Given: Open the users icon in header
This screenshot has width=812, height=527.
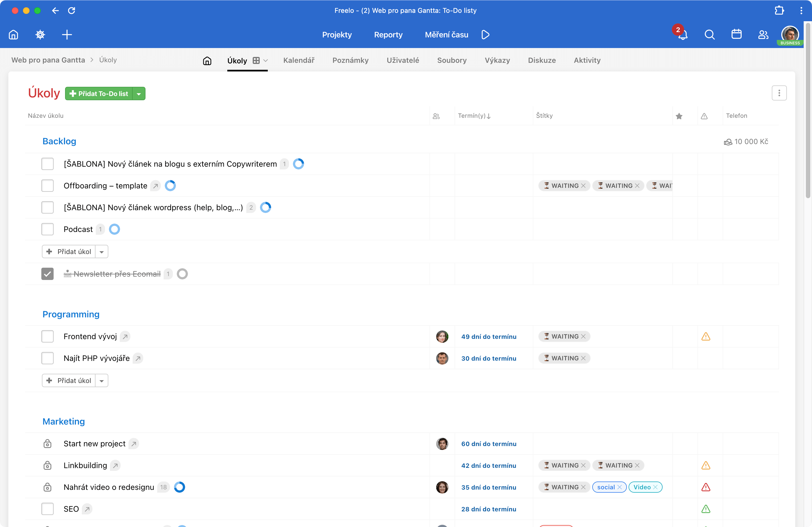Looking at the screenshot, I should click(763, 34).
